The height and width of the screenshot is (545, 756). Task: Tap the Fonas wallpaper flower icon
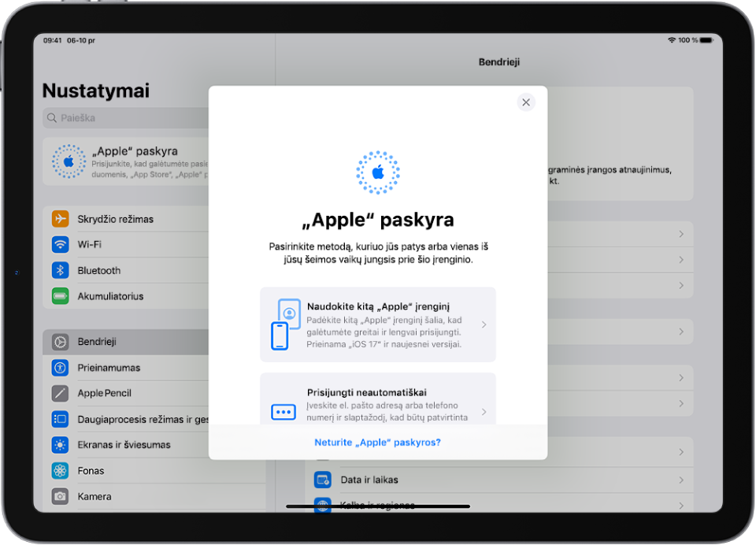coord(61,470)
